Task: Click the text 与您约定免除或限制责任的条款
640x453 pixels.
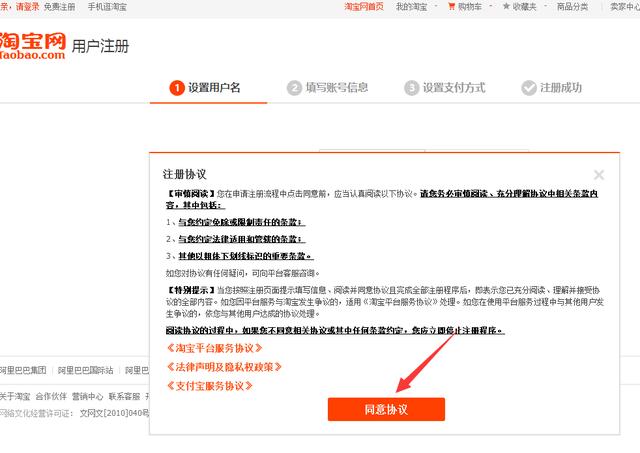Action: tap(240, 222)
